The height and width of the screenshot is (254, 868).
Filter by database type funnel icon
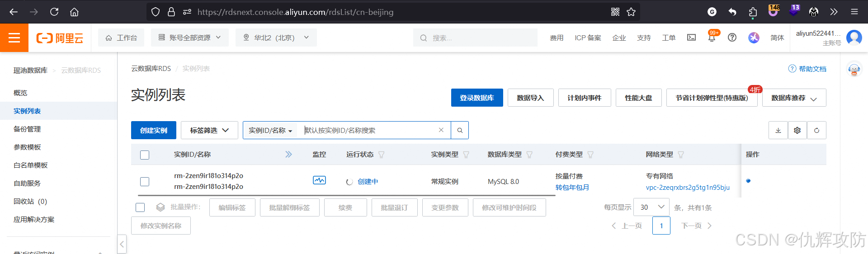[529, 155]
